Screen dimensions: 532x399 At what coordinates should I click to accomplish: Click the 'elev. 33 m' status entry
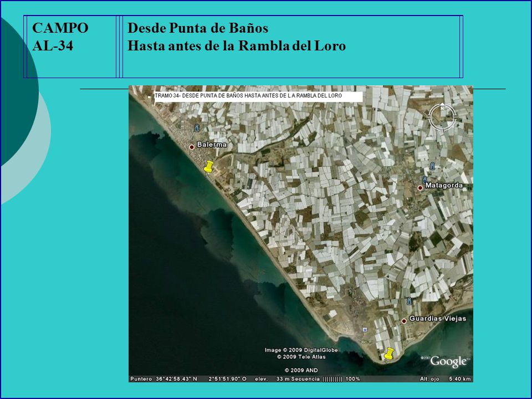(x=272, y=379)
